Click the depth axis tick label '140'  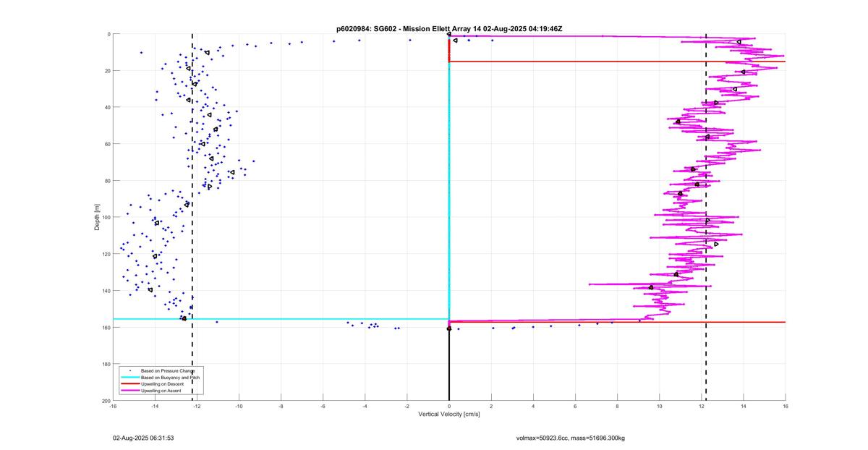coord(106,291)
